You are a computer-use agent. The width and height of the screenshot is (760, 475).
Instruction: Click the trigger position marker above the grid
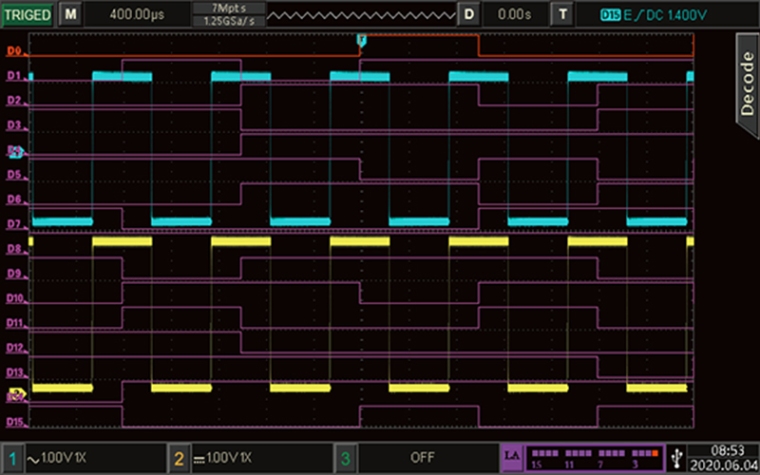[362, 39]
